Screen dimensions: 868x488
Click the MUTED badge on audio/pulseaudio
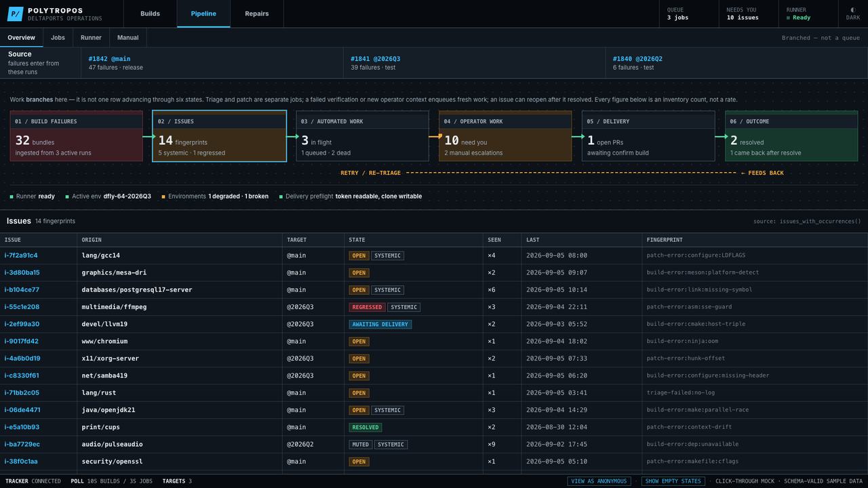[360, 445]
